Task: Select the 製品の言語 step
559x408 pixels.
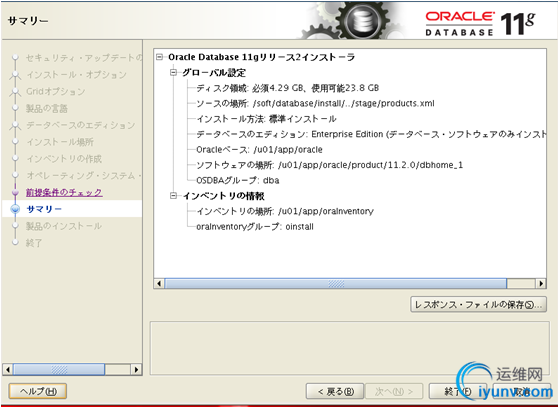Action: pos(47,108)
